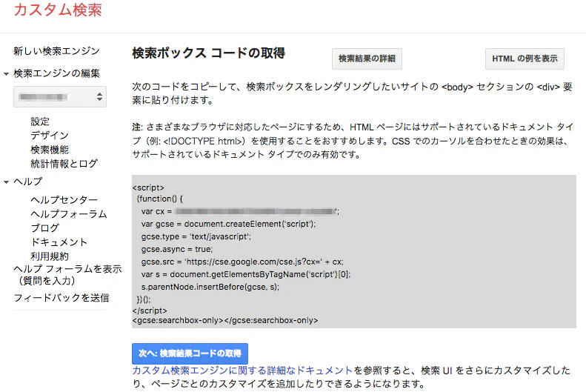Viewport: 586px width, 392px height.
Task: Select 検索エンジンの編集 sidebar heading
Action: coord(56,73)
